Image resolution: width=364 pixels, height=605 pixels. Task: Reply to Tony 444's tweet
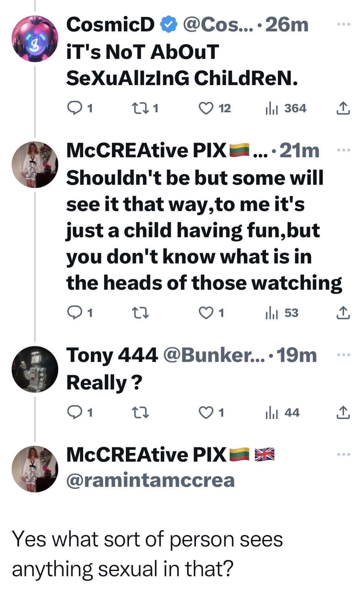[x=74, y=412]
